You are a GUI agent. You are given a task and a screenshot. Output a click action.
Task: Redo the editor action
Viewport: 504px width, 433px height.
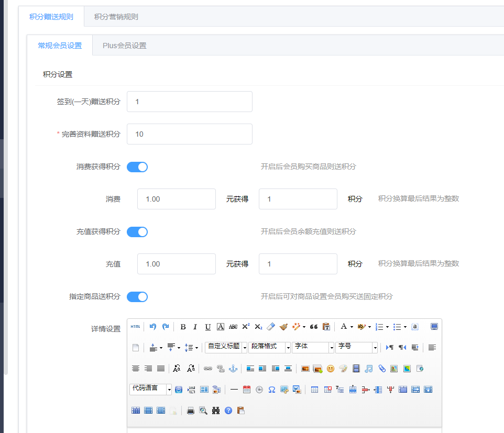[166, 327]
